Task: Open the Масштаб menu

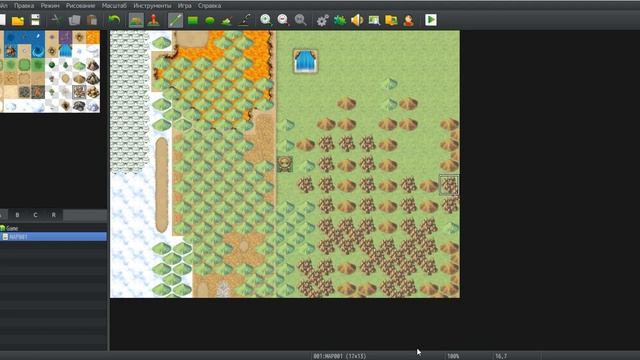Action: (114, 6)
